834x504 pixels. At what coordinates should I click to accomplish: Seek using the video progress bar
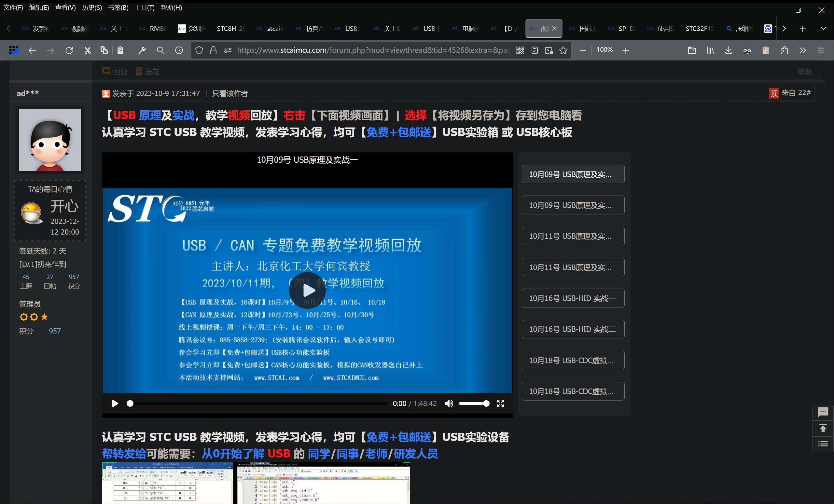tap(258, 403)
